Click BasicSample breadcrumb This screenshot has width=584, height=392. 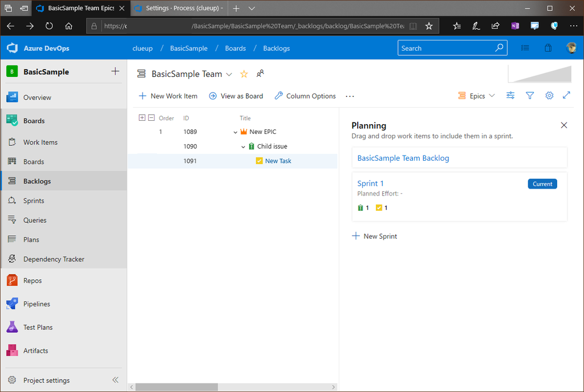click(x=189, y=48)
